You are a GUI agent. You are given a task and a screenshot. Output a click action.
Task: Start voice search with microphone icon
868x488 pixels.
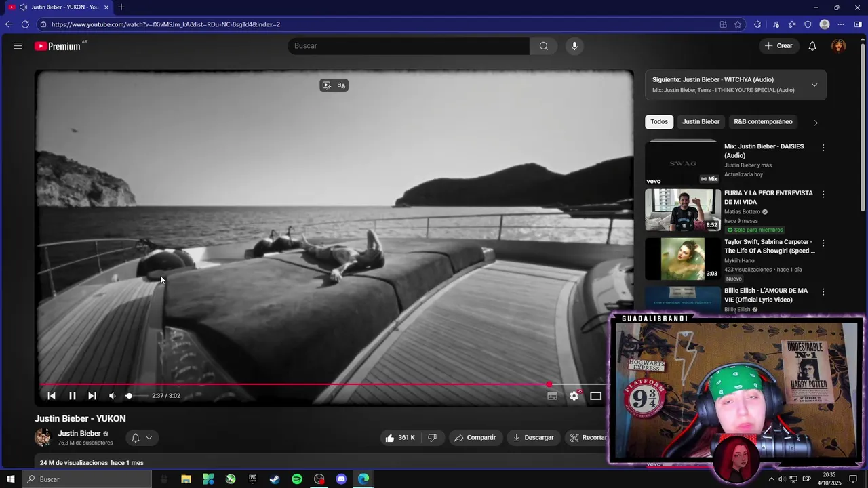(x=574, y=46)
